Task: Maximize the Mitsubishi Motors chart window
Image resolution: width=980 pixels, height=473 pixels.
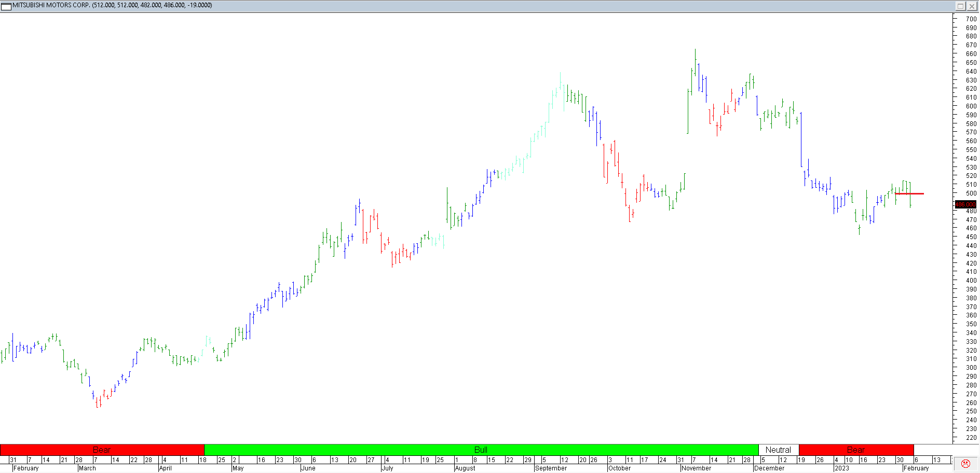Action: (960, 6)
